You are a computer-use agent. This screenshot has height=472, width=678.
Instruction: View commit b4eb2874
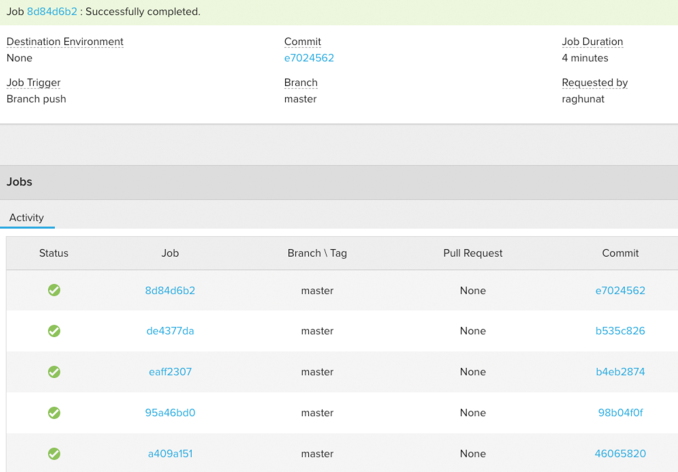(x=620, y=372)
